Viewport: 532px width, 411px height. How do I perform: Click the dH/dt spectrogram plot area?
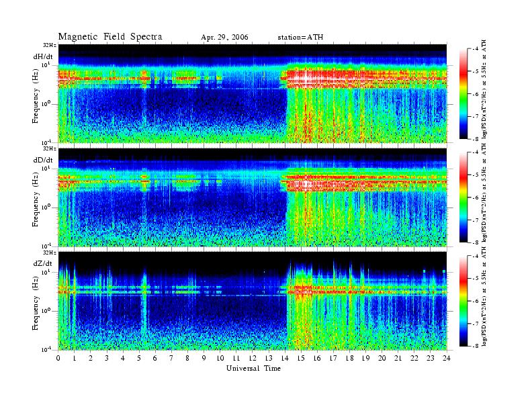tap(253, 93)
